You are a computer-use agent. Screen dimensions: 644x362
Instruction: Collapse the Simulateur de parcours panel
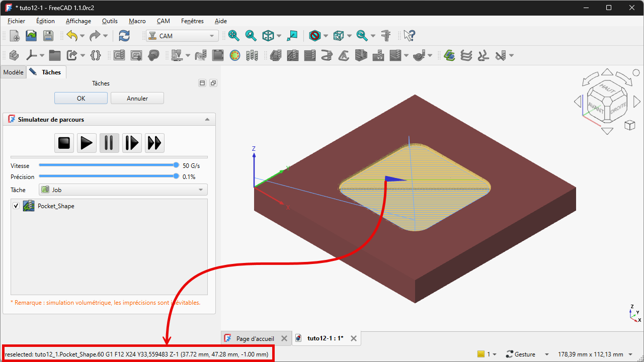point(207,120)
